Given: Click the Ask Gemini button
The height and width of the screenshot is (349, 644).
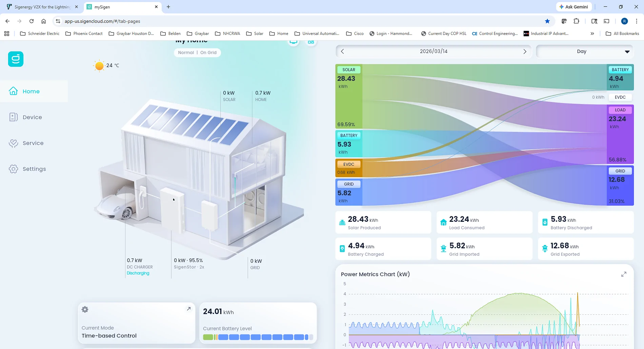Looking at the screenshot, I should coord(573,7).
